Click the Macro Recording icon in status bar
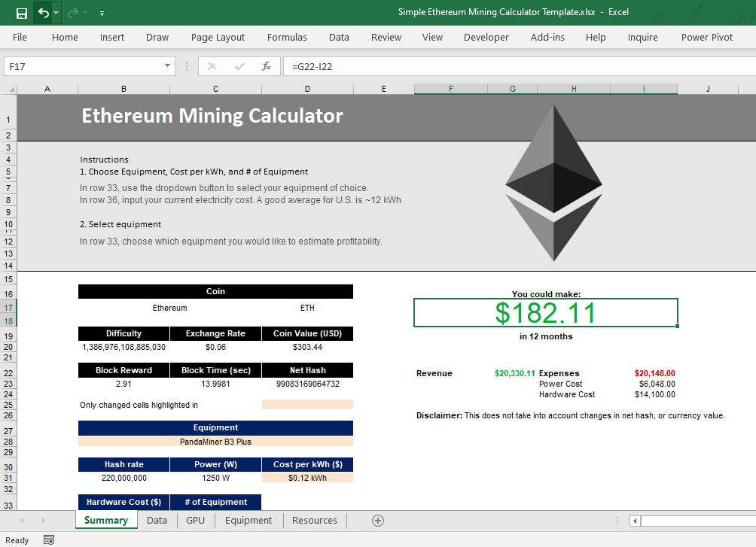756x547 pixels. coord(49,540)
